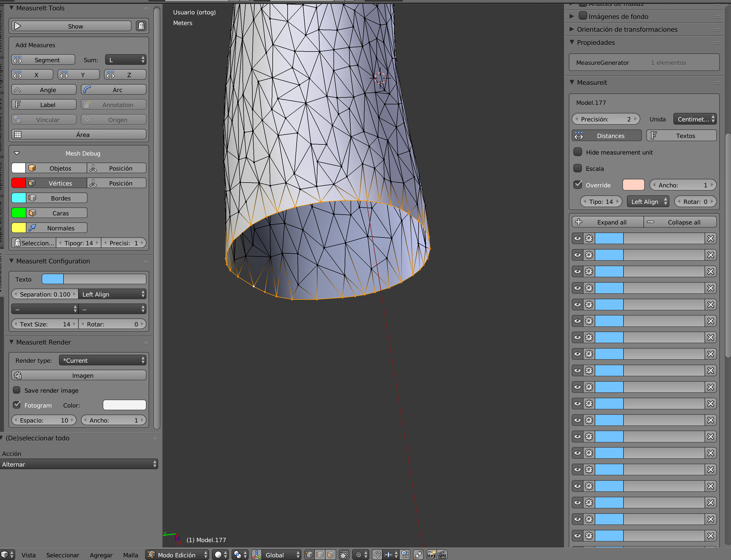Open the Render type *Current dropdown
Image resolution: width=731 pixels, height=560 pixels.
coord(102,360)
